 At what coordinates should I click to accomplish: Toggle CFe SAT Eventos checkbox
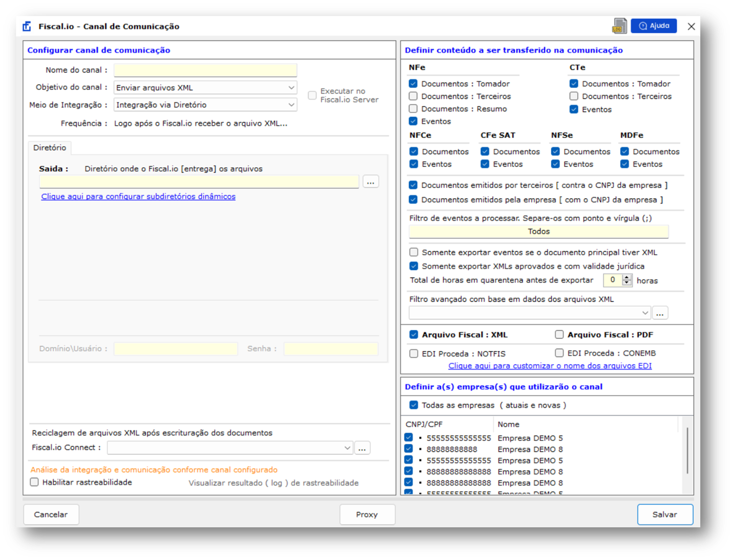485,164
